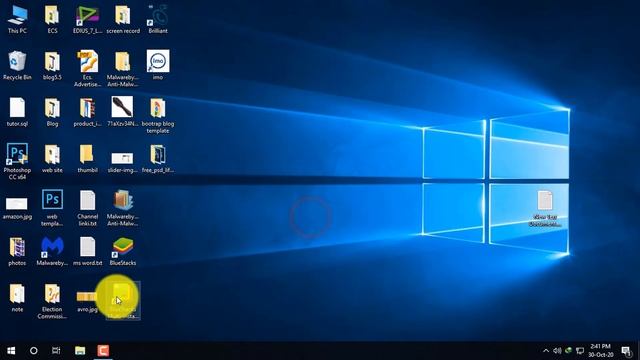Open File Explorer from the taskbar
640x360 pixels.
point(80,351)
